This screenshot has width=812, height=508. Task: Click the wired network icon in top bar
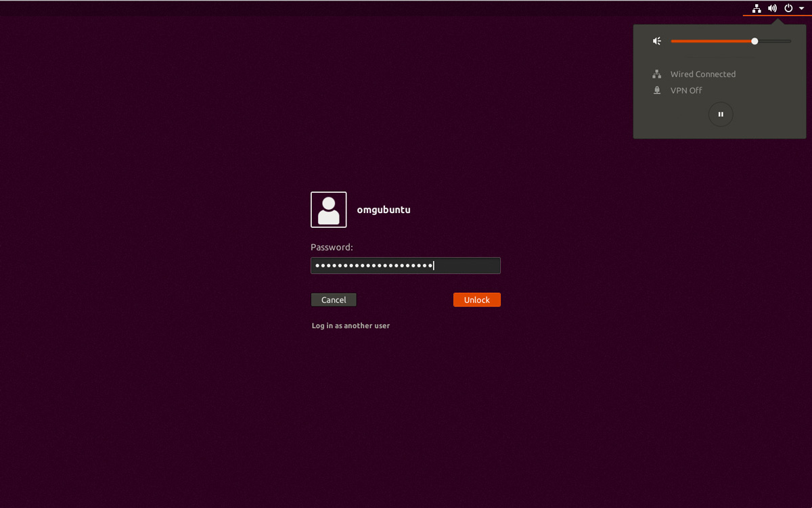[x=757, y=9]
